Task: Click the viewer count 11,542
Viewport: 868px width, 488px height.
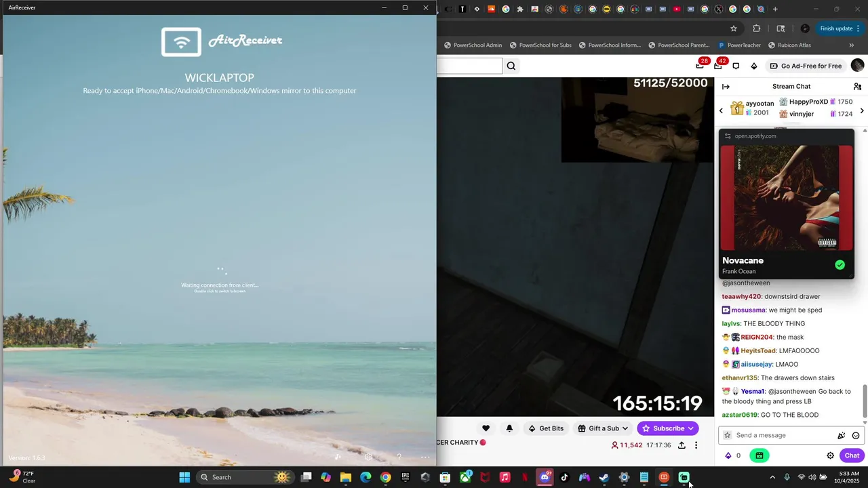Action: click(x=627, y=445)
